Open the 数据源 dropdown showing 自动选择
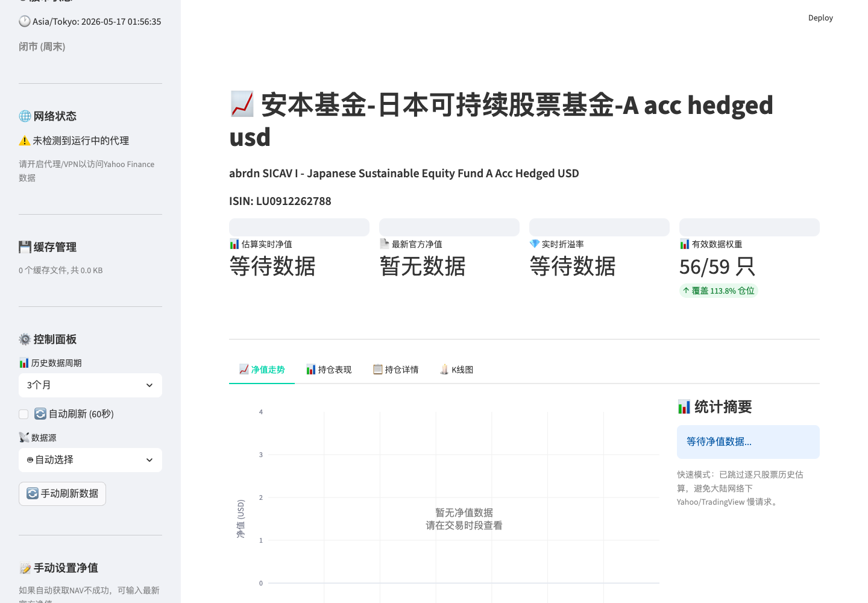This screenshot has width=868, height=603. tap(90, 460)
